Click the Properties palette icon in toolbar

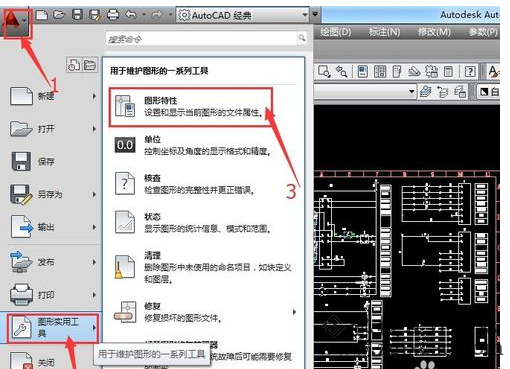(x=363, y=71)
